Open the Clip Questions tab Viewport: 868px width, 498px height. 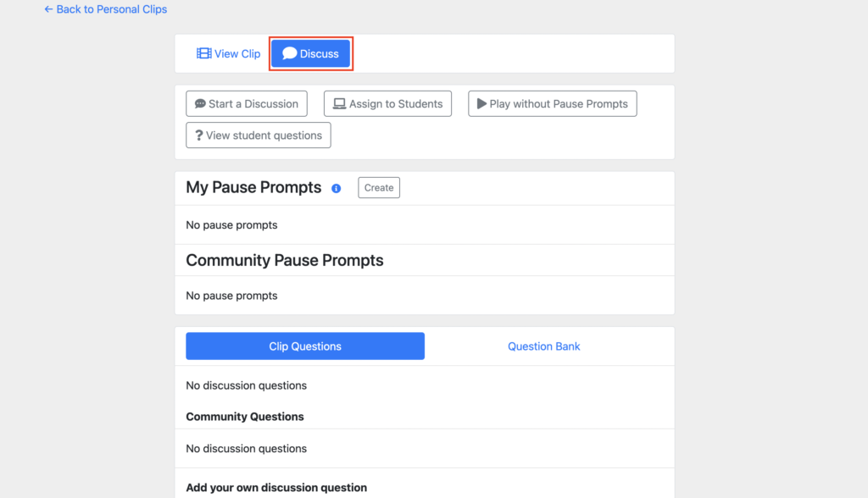tap(305, 346)
